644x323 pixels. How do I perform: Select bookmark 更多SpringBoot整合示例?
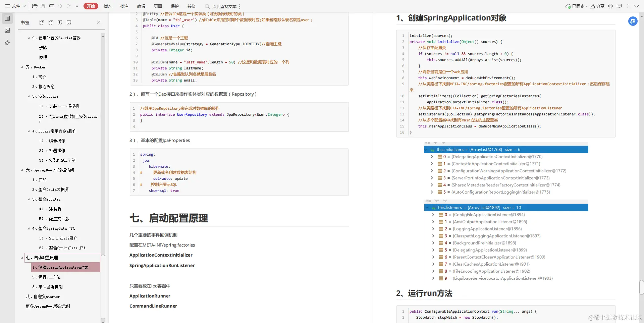(48, 306)
